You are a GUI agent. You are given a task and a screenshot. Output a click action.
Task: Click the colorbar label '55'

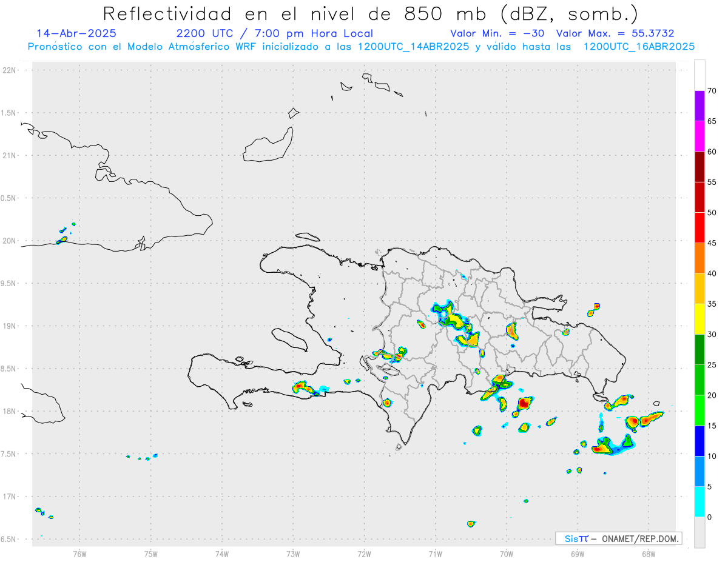[x=712, y=182]
